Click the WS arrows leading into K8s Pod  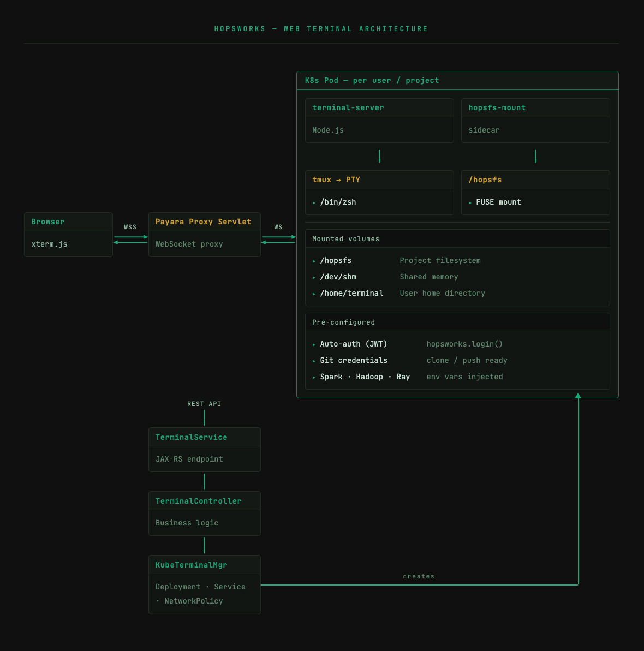278,240
